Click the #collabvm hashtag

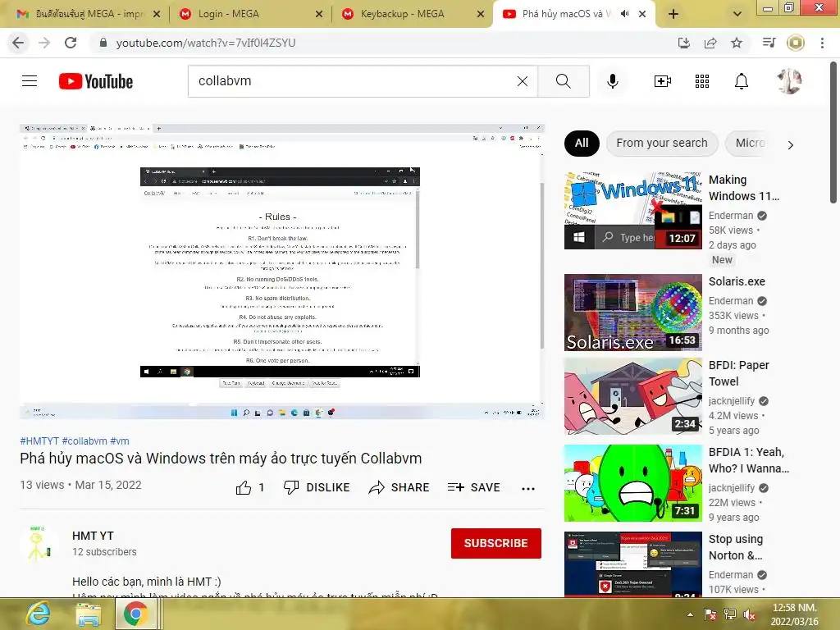(x=84, y=441)
